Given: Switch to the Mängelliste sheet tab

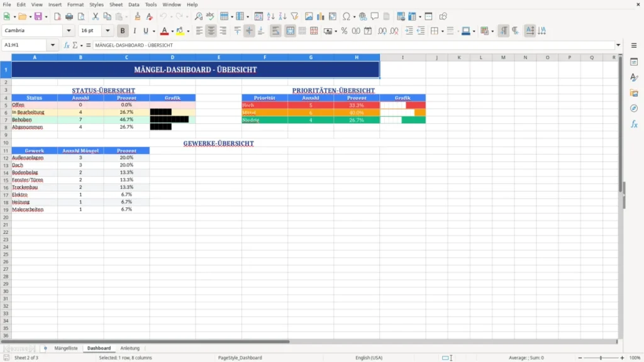Looking at the screenshot, I should click(x=65, y=348).
